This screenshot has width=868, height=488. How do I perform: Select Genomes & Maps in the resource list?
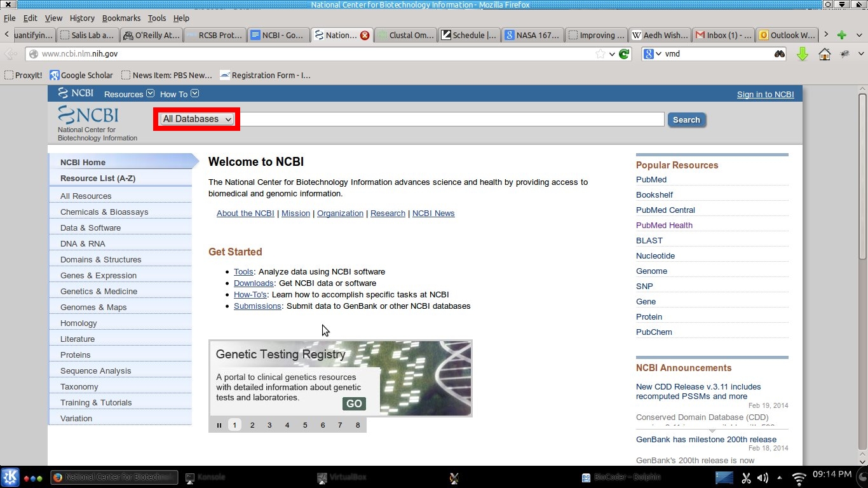coord(93,307)
